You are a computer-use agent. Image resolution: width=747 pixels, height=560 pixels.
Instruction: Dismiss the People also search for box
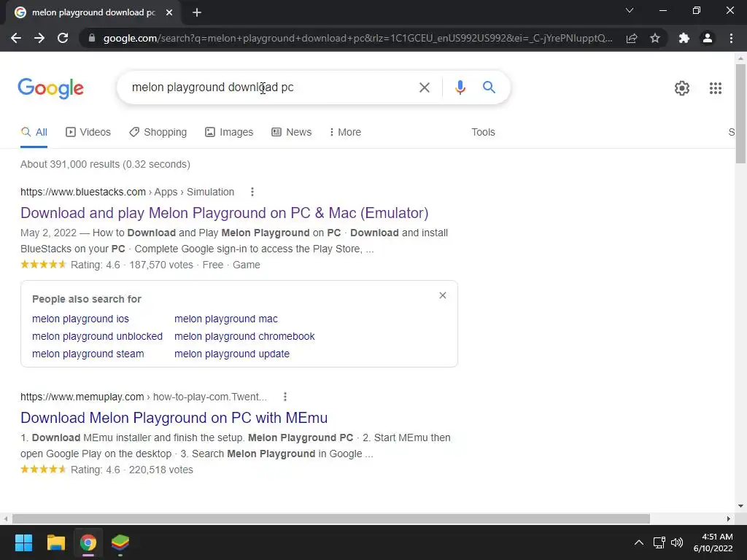[443, 295]
